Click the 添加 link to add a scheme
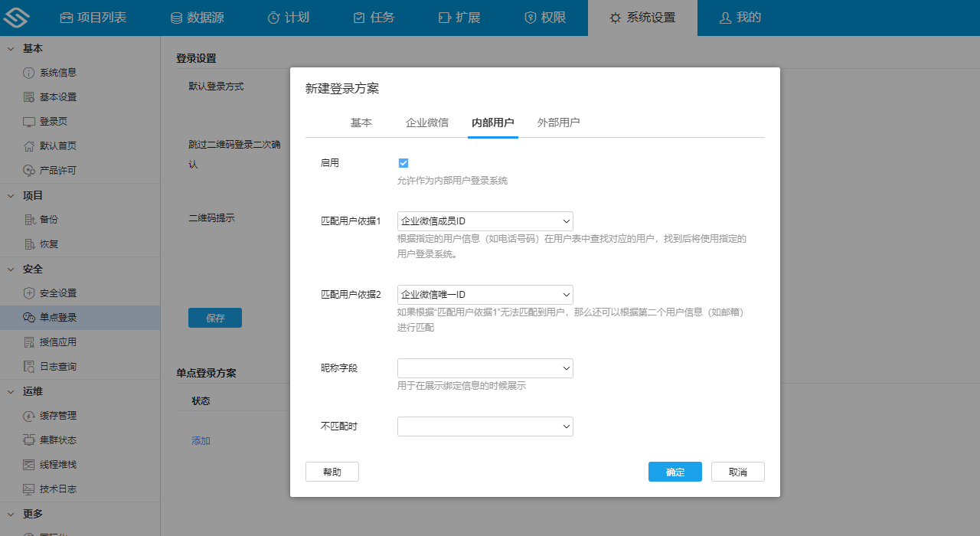 pos(201,440)
